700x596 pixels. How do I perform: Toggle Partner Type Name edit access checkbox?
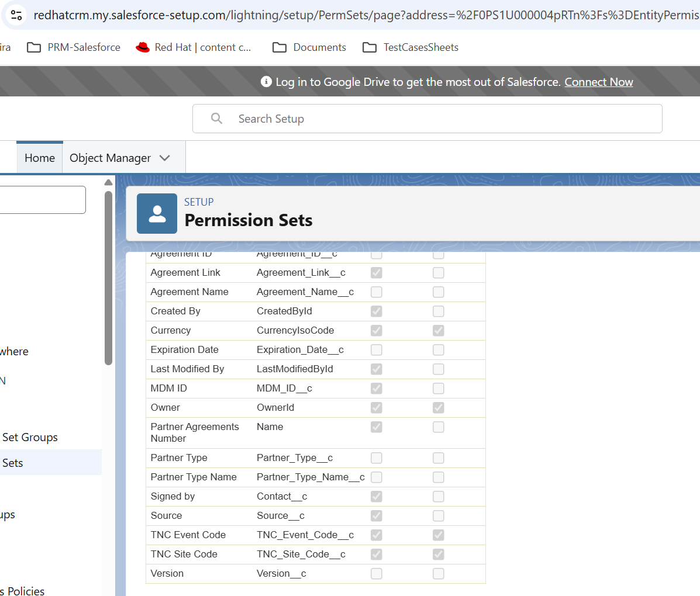click(439, 477)
